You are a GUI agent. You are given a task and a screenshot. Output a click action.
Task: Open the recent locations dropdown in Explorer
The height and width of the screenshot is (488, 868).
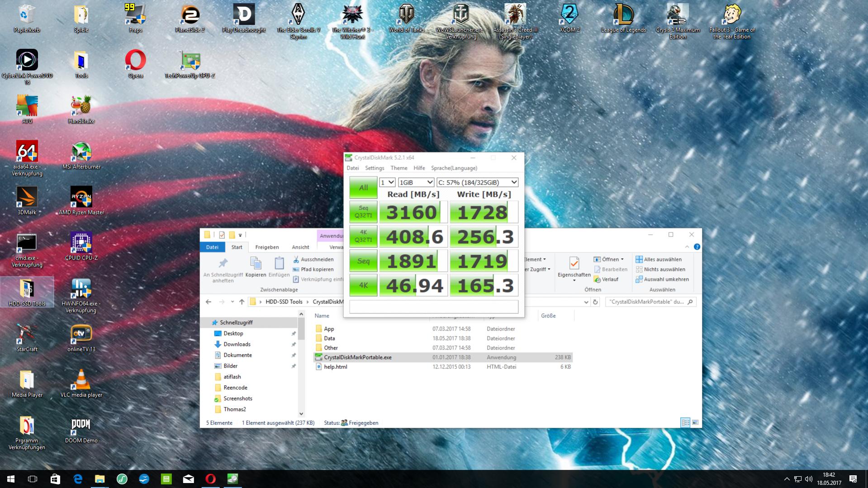coord(232,302)
